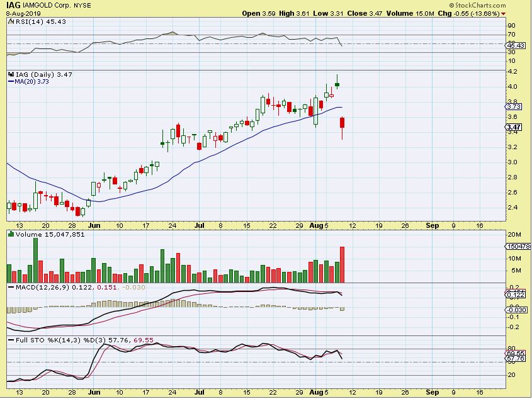Click the 0.122 MACD value tag

coord(516,295)
